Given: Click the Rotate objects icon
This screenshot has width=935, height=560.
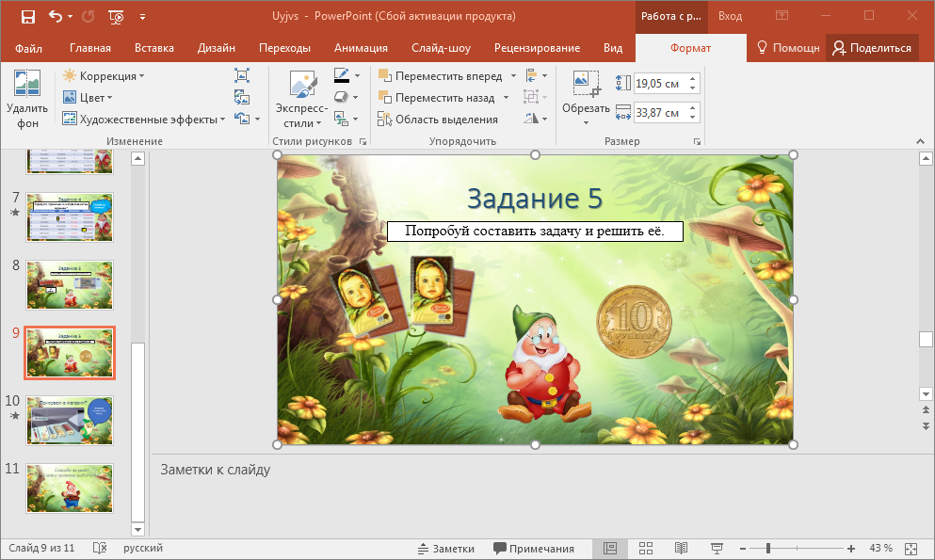Looking at the screenshot, I should [x=531, y=119].
